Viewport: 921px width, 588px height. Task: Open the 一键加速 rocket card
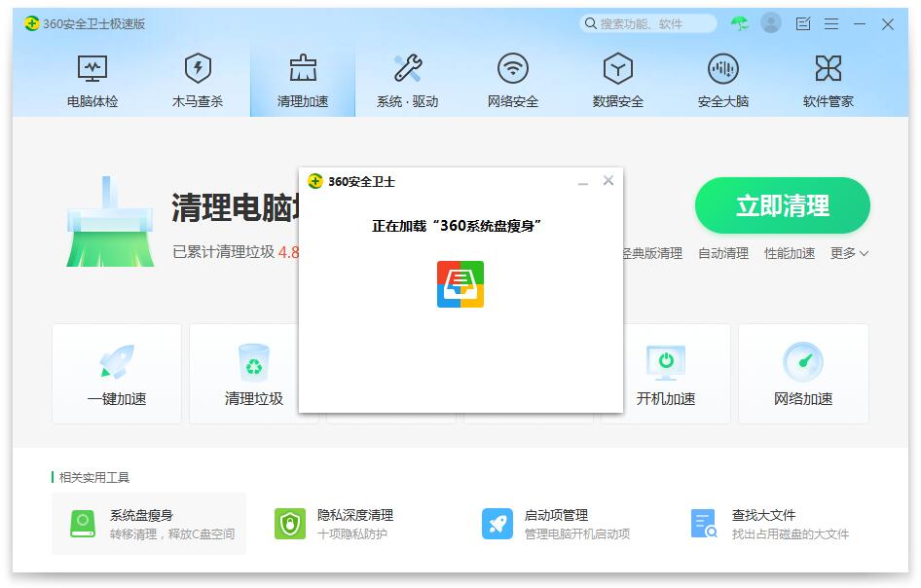click(117, 374)
